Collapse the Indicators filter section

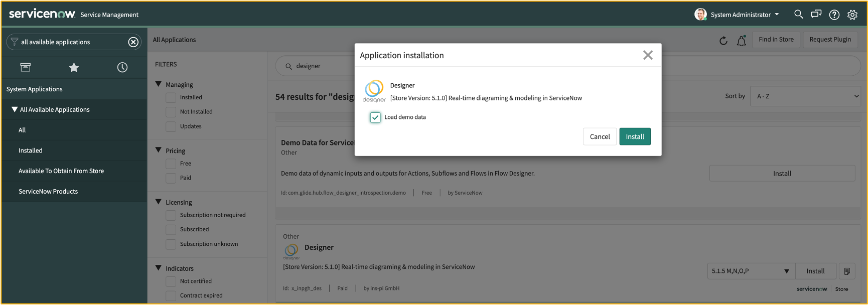click(159, 268)
